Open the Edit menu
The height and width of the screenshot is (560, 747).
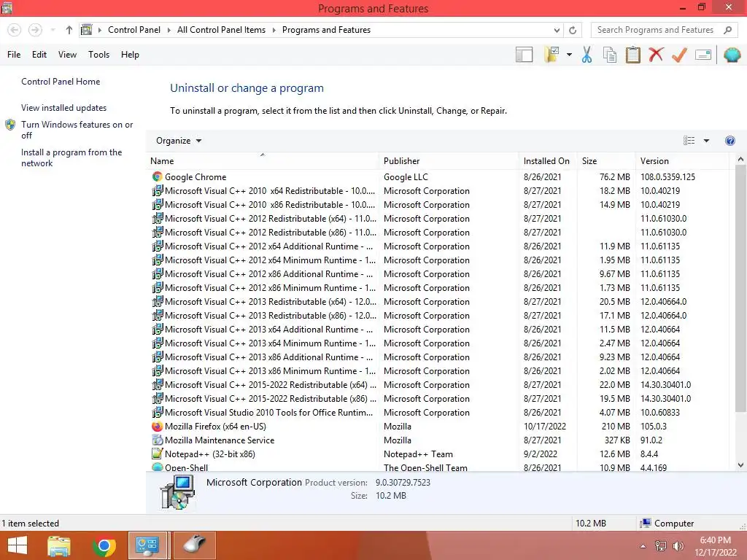[x=39, y=55]
